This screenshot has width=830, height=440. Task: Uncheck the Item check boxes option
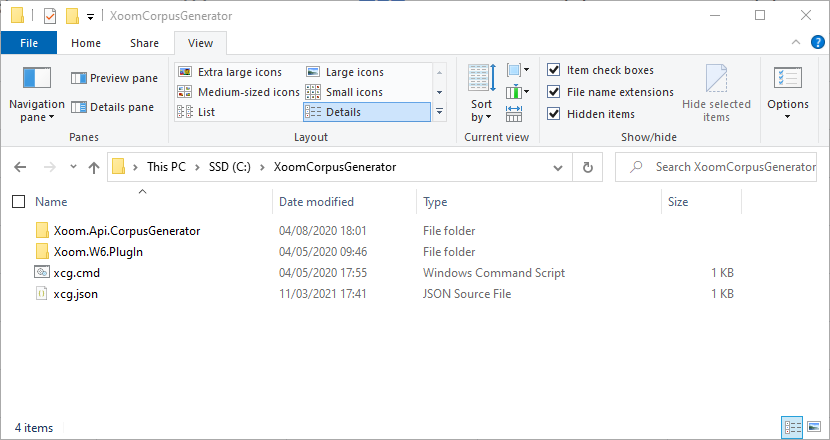tap(553, 70)
